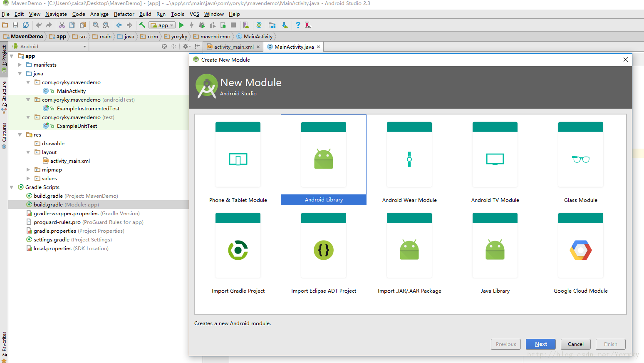644x363 pixels.
Task: Open project panel settings gear
Action: [x=186, y=46]
